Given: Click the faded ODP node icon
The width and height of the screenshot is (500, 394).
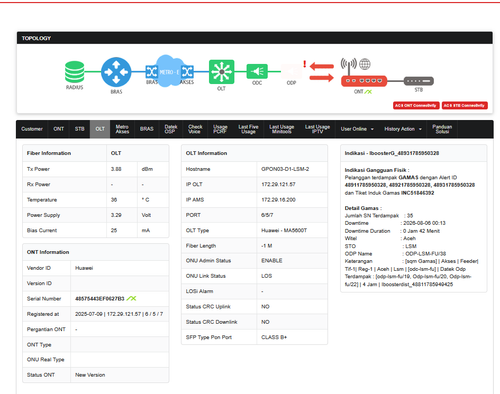Looking at the screenshot, I should 291,71.
